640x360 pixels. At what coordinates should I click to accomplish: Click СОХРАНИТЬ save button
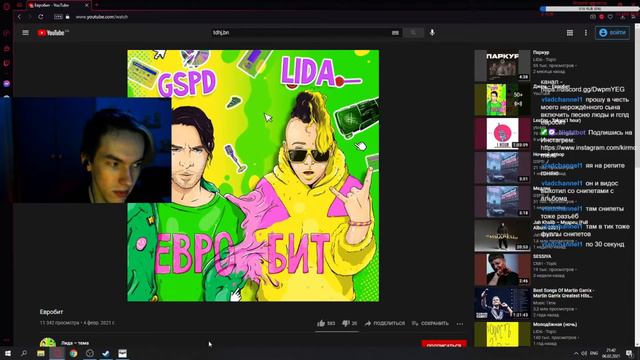point(430,323)
